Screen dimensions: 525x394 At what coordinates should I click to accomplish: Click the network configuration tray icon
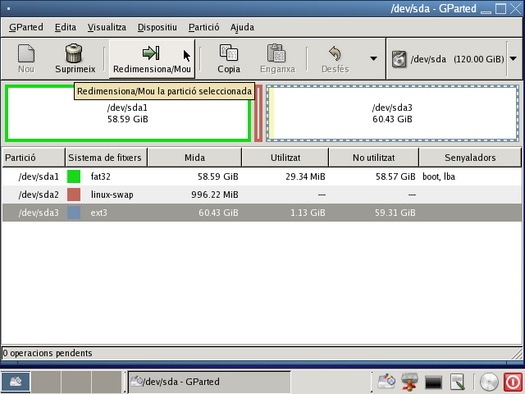(x=409, y=382)
